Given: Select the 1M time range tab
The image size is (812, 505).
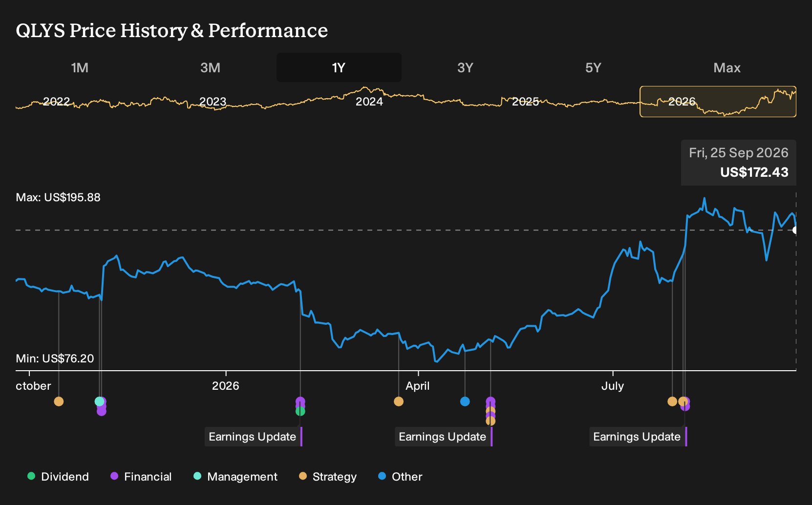Looking at the screenshot, I should (80, 67).
